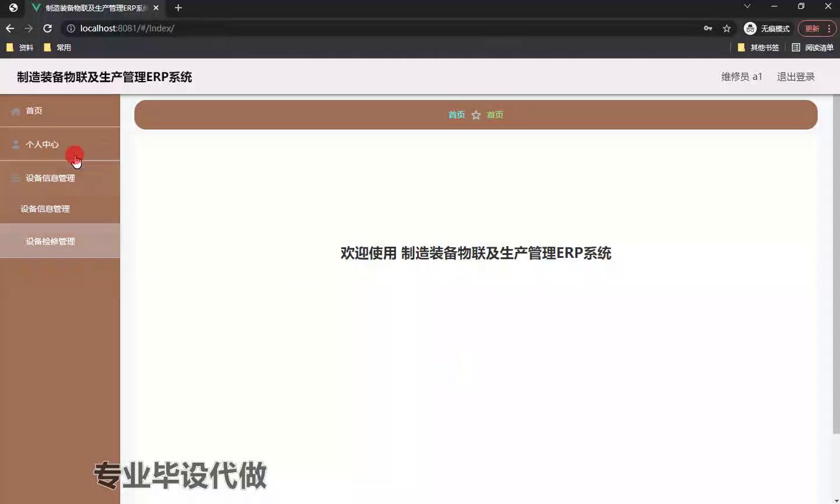
Task: Reload the page with the refresh icon
Action: (48, 29)
